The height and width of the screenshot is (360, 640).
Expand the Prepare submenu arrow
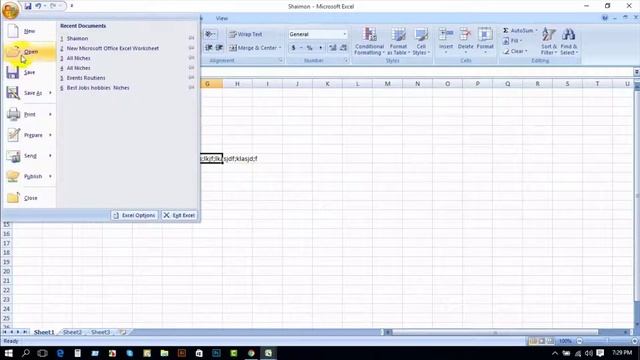pyautogui.click(x=50, y=135)
